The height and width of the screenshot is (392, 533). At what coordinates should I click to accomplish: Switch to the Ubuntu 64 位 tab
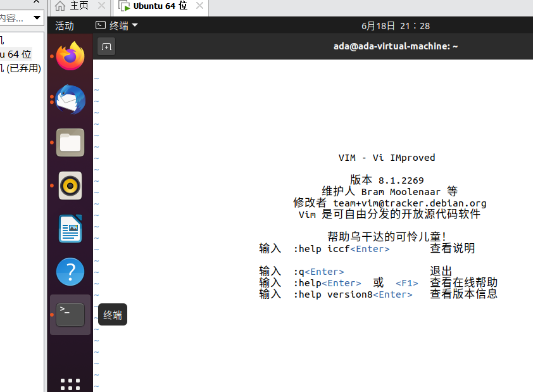pyautogui.click(x=160, y=6)
